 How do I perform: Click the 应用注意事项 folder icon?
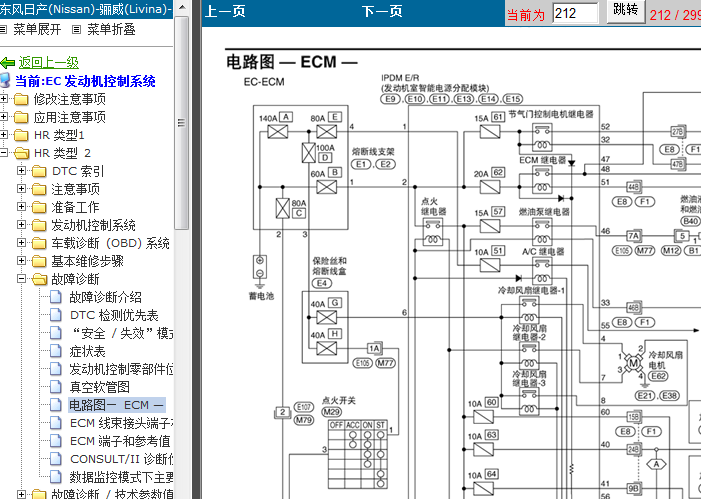click(x=21, y=117)
